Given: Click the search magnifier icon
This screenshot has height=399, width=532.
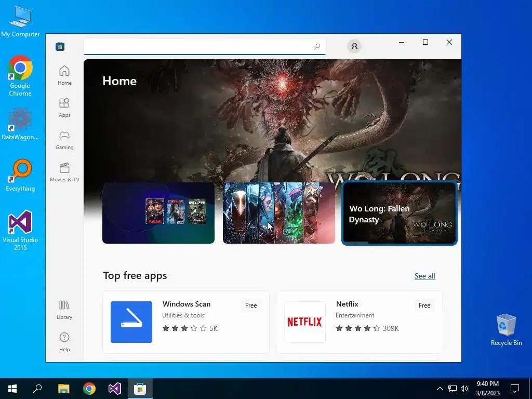Looking at the screenshot, I should tap(317, 46).
